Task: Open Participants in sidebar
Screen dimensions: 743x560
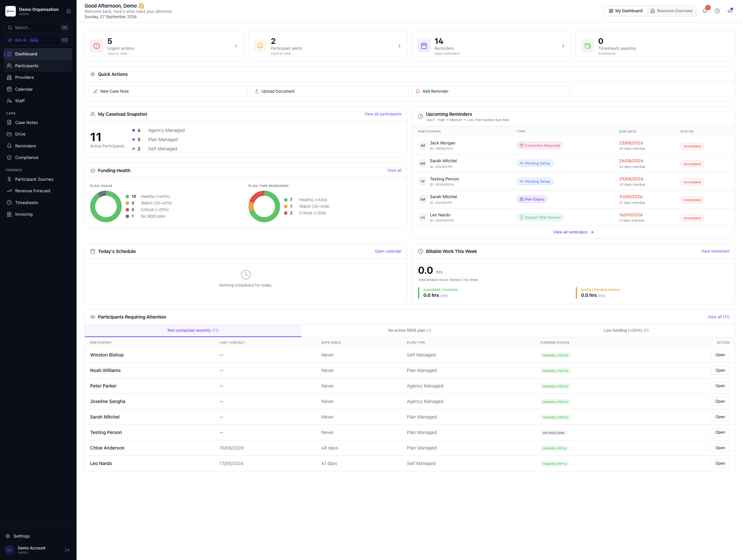Action: pyautogui.click(x=38, y=66)
